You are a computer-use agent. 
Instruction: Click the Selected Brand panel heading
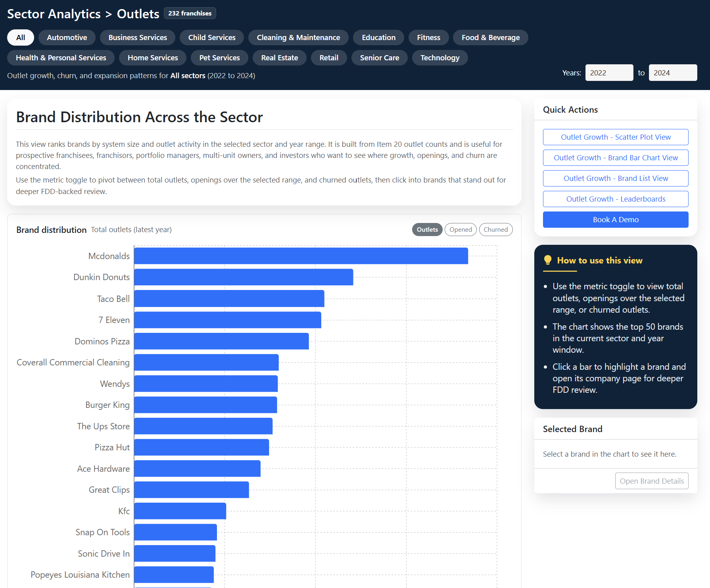pos(572,429)
